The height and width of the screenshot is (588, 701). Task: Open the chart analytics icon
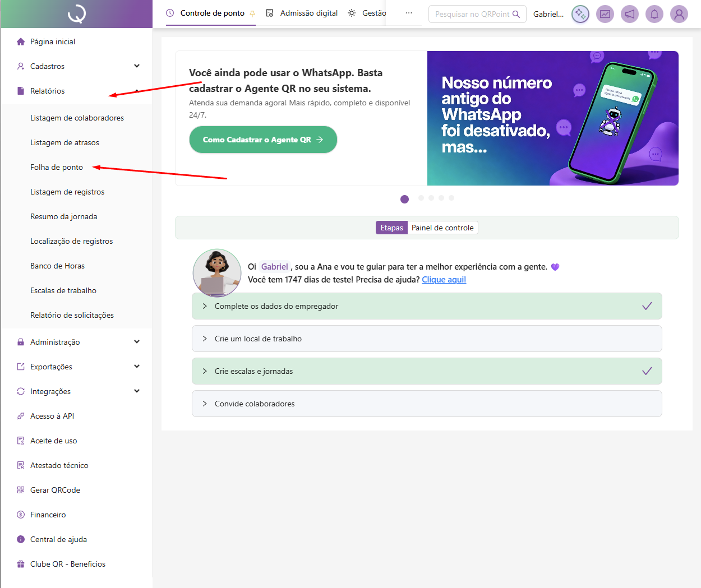pos(605,14)
